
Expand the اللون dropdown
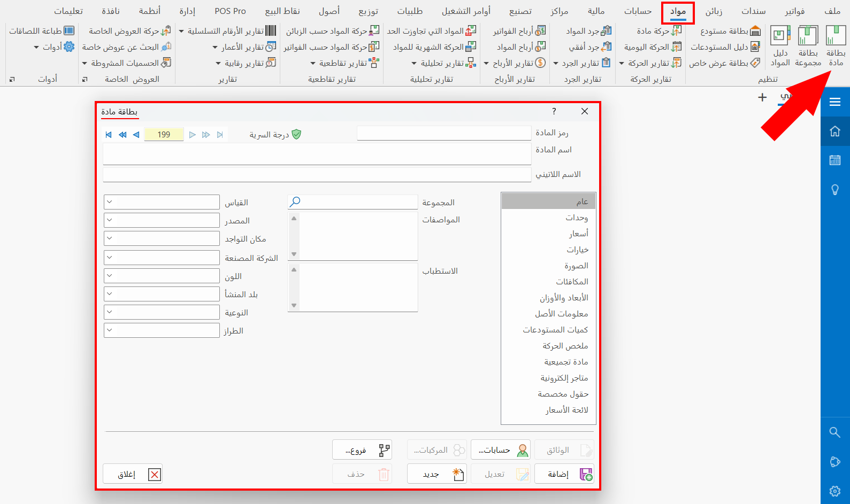(x=109, y=276)
